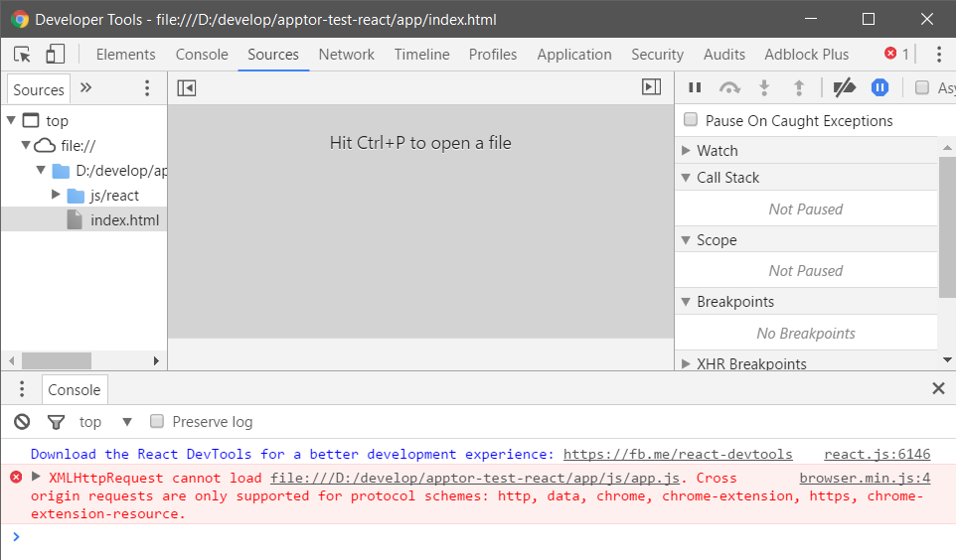Image resolution: width=958 pixels, height=560 pixels.
Task: Click the red error icon in console message
Action: [17, 477]
